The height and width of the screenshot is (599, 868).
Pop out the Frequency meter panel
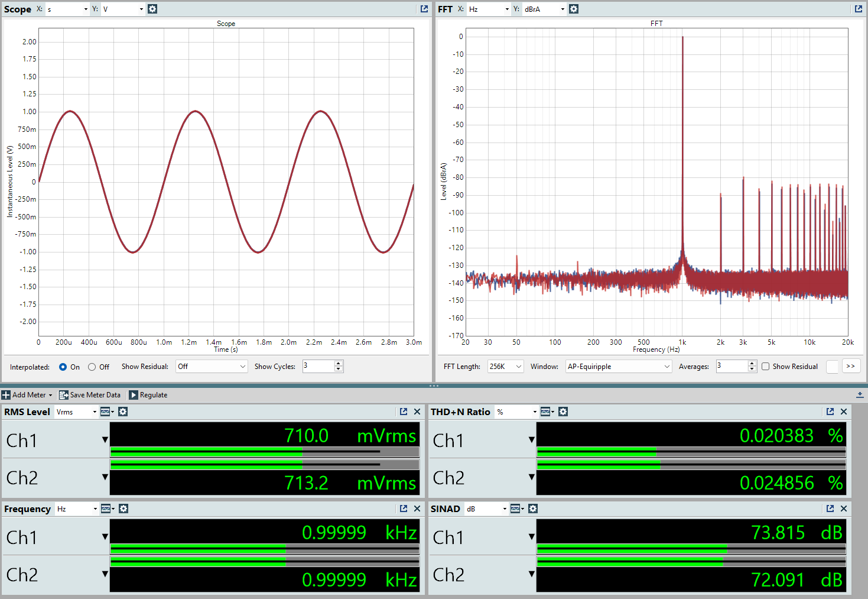(x=404, y=509)
